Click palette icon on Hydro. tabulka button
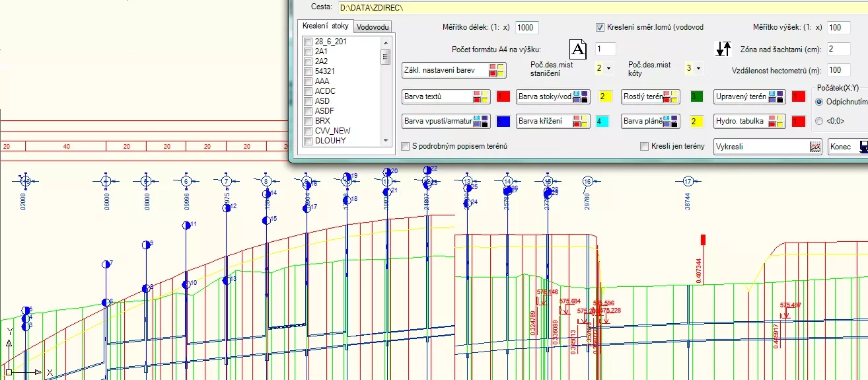Image resolution: width=868 pixels, height=380 pixels. coord(778,122)
